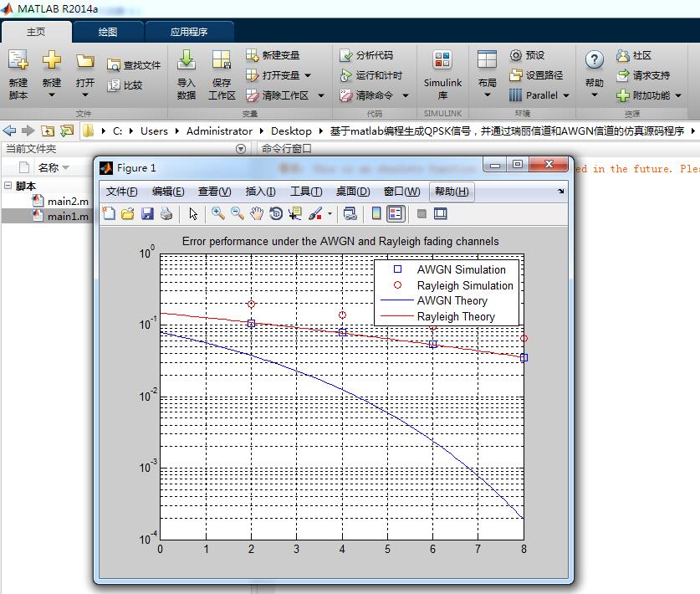The image size is (700, 594).
Task: Click Administrator in the folder path bar
Action: click(x=219, y=131)
